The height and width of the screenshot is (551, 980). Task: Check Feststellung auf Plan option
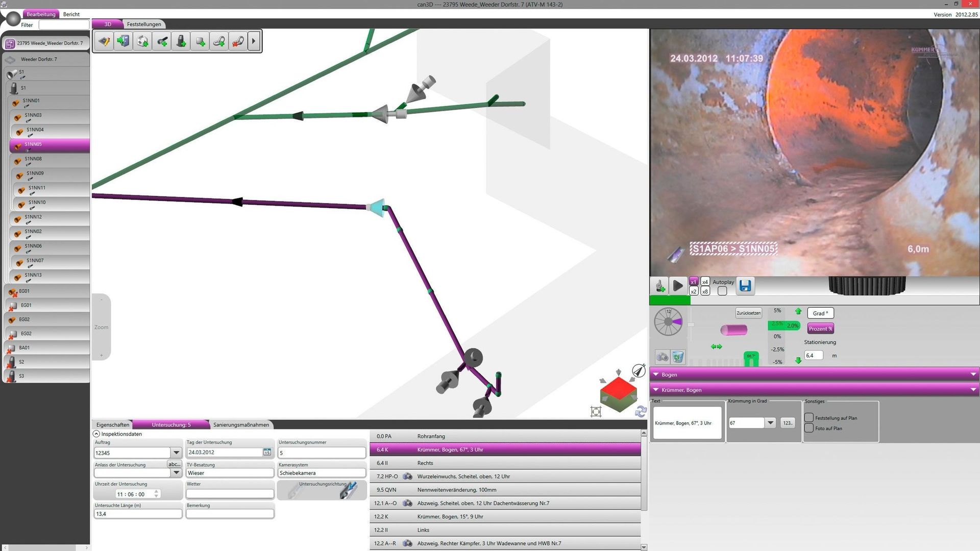click(x=809, y=418)
